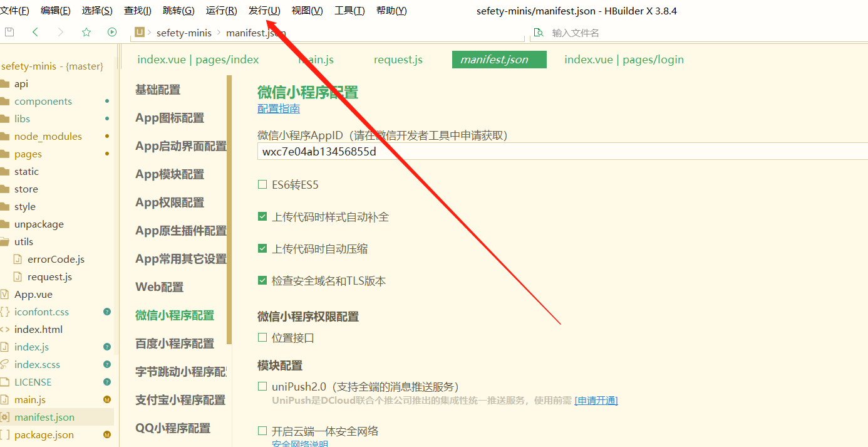Image resolution: width=868 pixels, height=447 pixels.
Task: Click sefety-minis in the breadcrumb path
Action: 184,33
